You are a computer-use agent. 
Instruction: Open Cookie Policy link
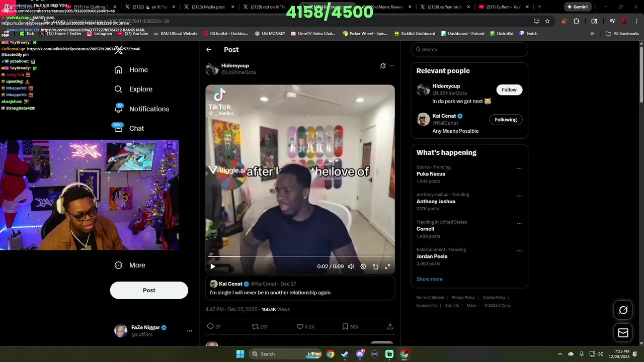point(494,297)
